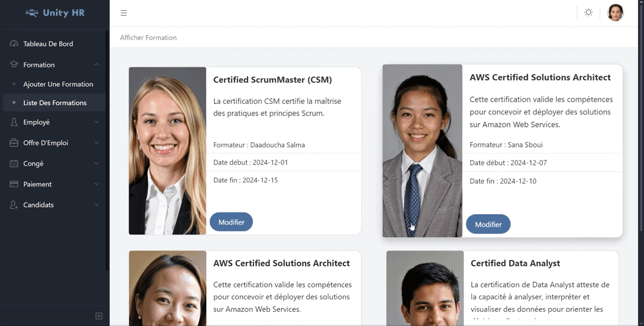
Task: Click the bottom-left AWS card trainer photo
Action: (168, 288)
